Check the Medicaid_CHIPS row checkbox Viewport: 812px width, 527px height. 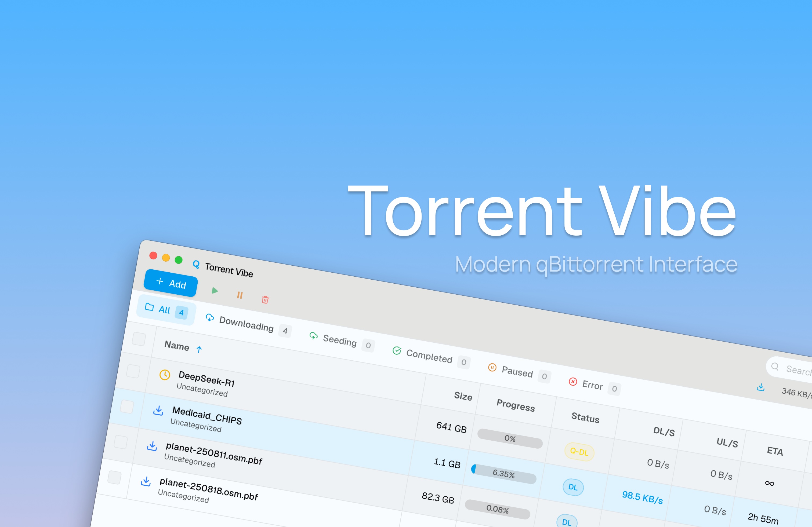[x=127, y=406]
